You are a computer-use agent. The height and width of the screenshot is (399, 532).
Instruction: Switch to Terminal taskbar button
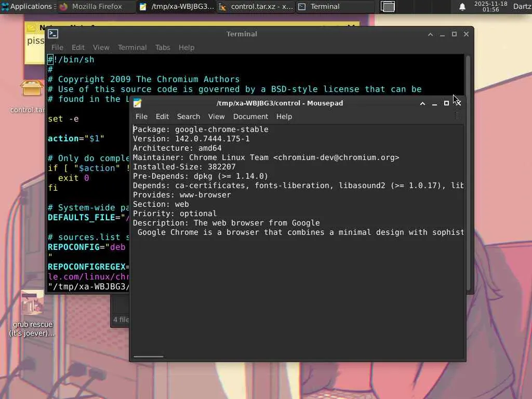point(335,6)
